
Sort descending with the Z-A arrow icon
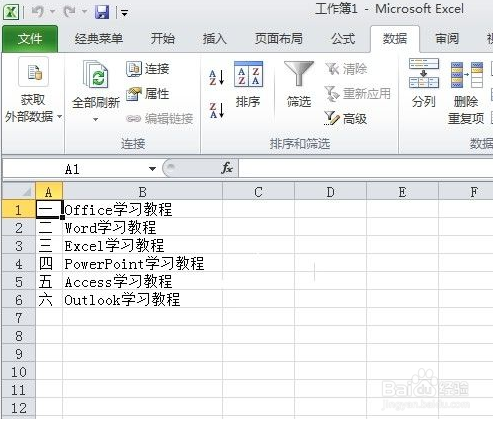coord(216,110)
